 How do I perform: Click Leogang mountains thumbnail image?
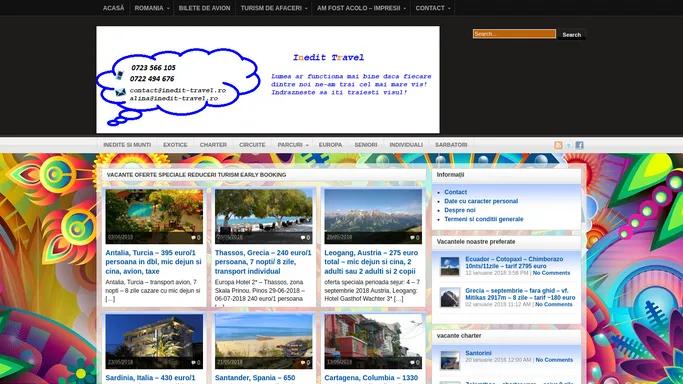click(373, 216)
